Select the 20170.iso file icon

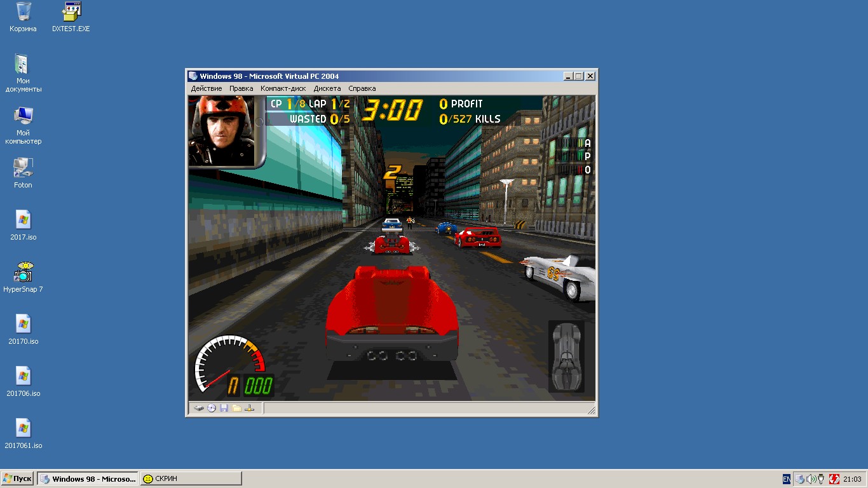pos(23,330)
